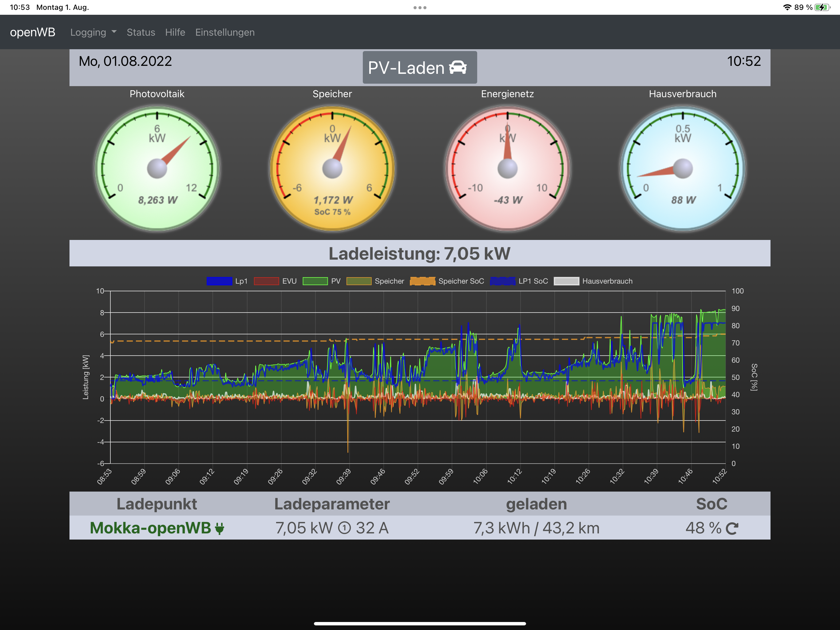This screenshot has width=840, height=630.
Task: Click the Speicher gauge dial
Action: (x=332, y=168)
